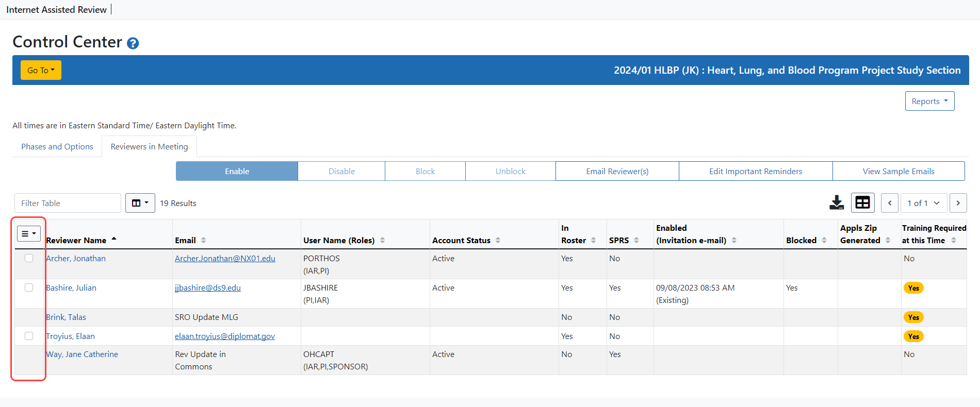The height and width of the screenshot is (407, 980).
Task: Check the box for Archer, Jonathan
Action: (29, 258)
